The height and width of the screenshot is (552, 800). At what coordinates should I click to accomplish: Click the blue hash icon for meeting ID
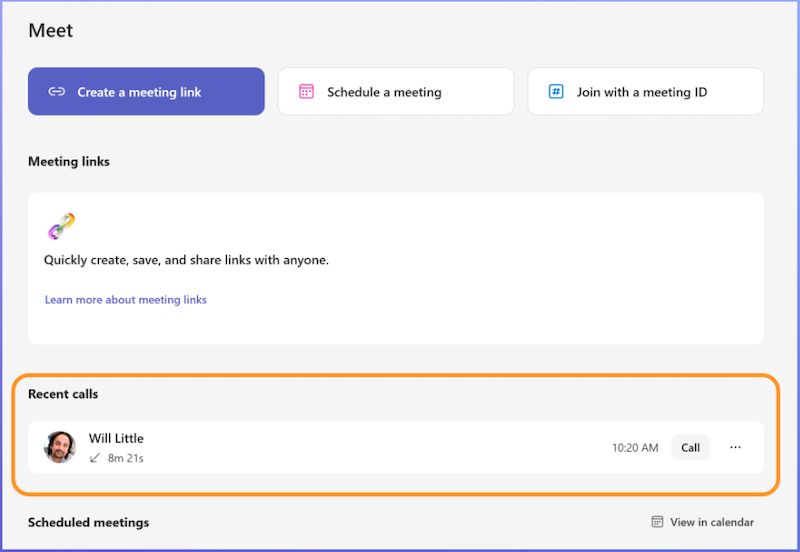pos(556,92)
